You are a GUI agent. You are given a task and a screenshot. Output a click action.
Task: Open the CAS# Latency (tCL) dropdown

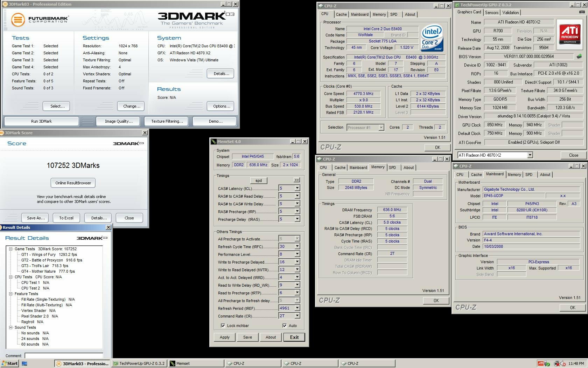(x=297, y=188)
